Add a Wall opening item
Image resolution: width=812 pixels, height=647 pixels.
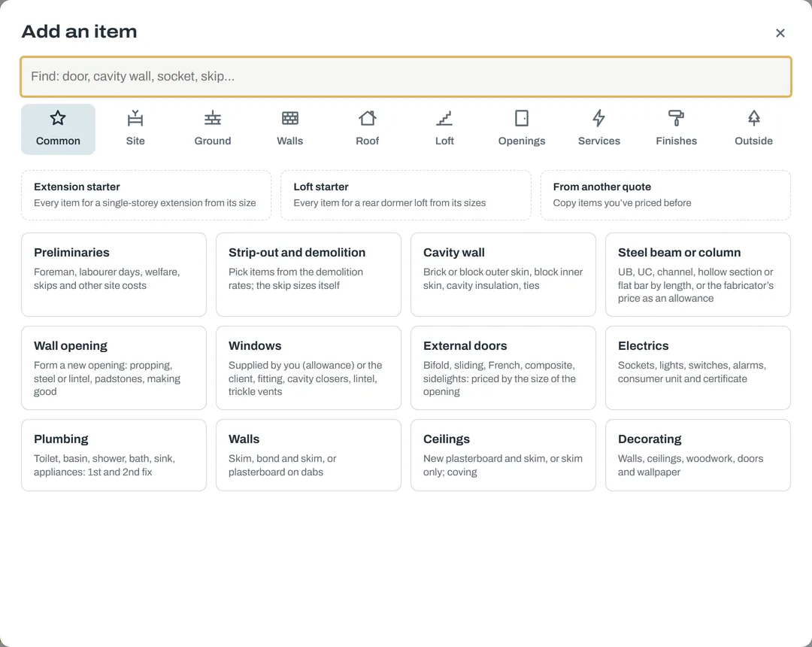pyautogui.click(x=114, y=368)
